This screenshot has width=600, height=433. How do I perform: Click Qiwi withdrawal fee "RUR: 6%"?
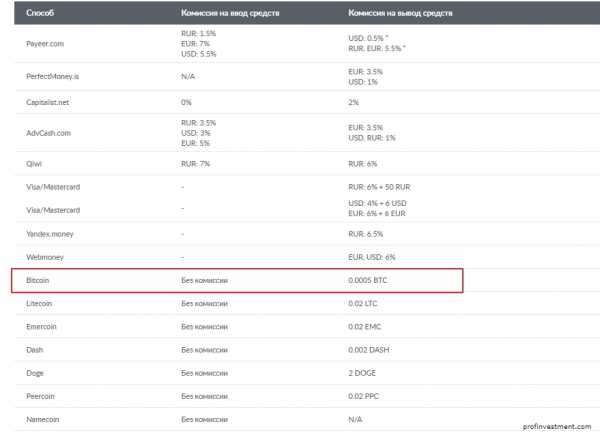pos(362,164)
